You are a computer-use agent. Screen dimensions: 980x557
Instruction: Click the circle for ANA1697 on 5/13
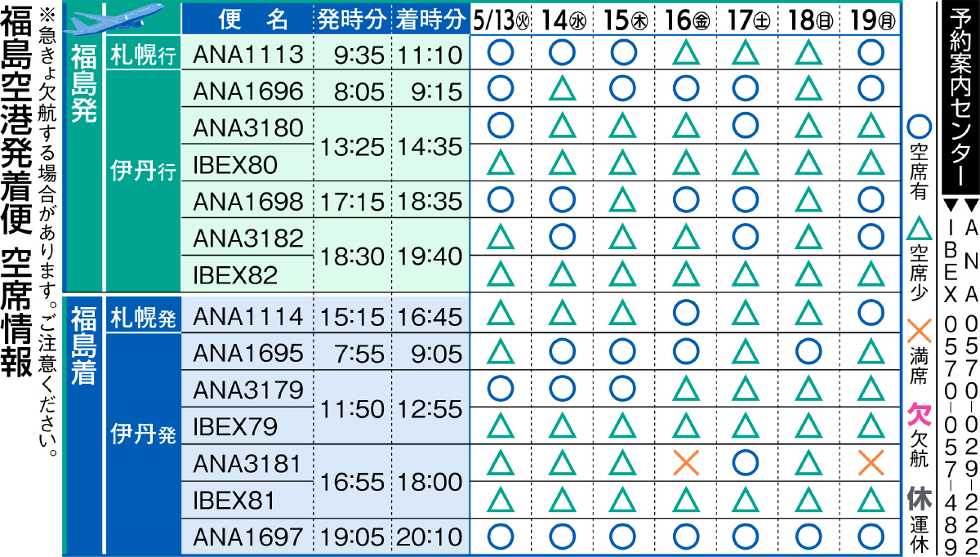click(x=501, y=537)
